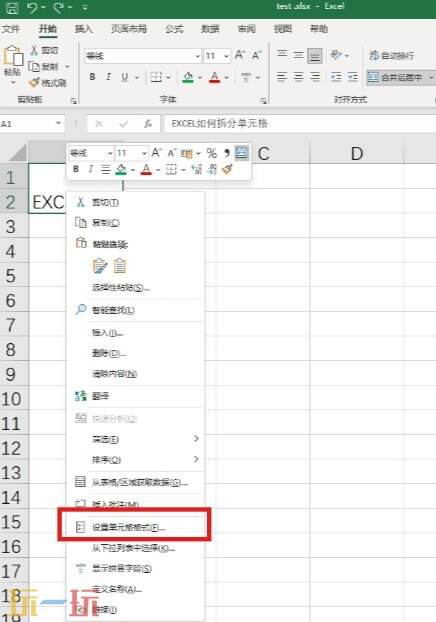Open the 文件 tab
The image size is (436, 622).
coord(10,29)
